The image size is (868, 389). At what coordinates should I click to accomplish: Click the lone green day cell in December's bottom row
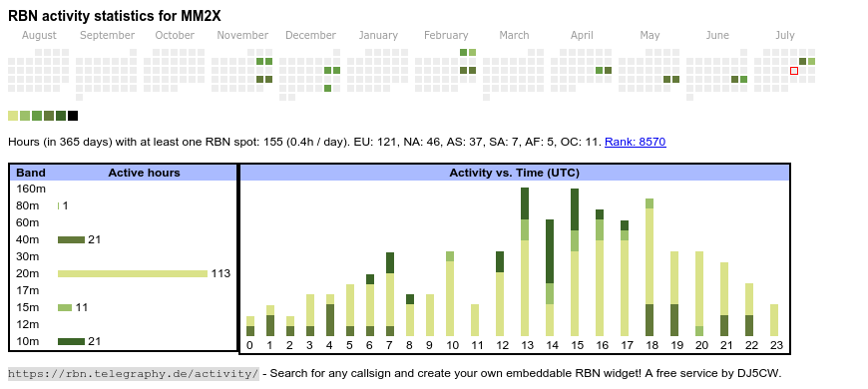(x=327, y=89)
